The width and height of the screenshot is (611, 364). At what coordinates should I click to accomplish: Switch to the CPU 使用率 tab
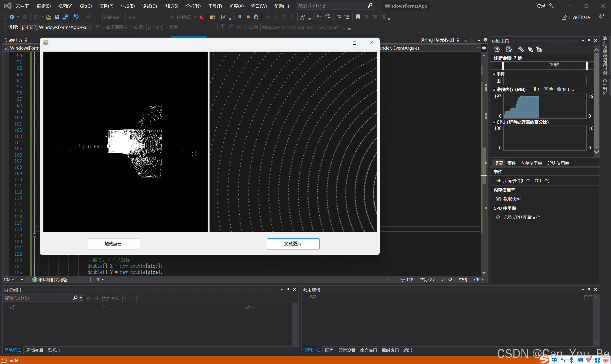click(558, 163)
